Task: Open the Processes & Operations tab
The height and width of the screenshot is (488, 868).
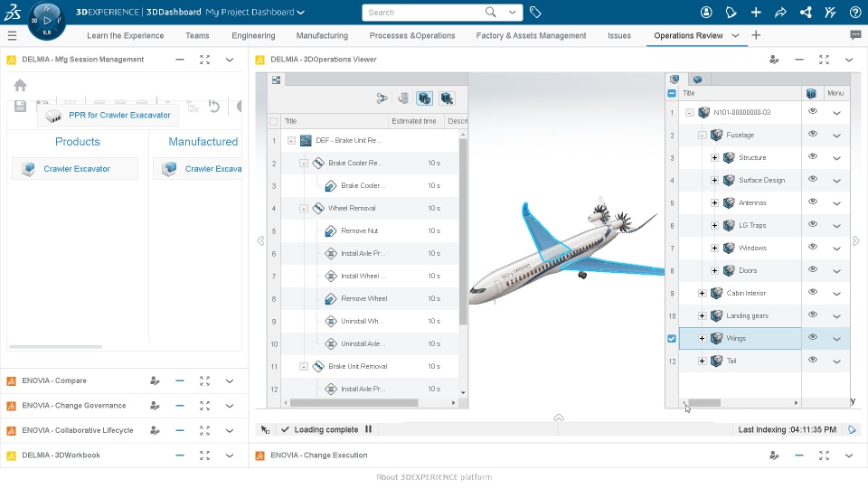Action: coord(412,35)
